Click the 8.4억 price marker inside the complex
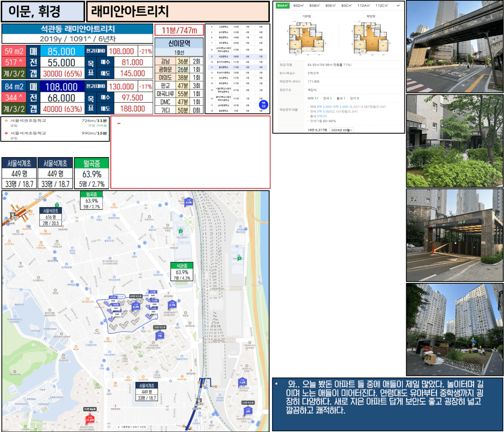504x432 pixels. coord(136,306)
